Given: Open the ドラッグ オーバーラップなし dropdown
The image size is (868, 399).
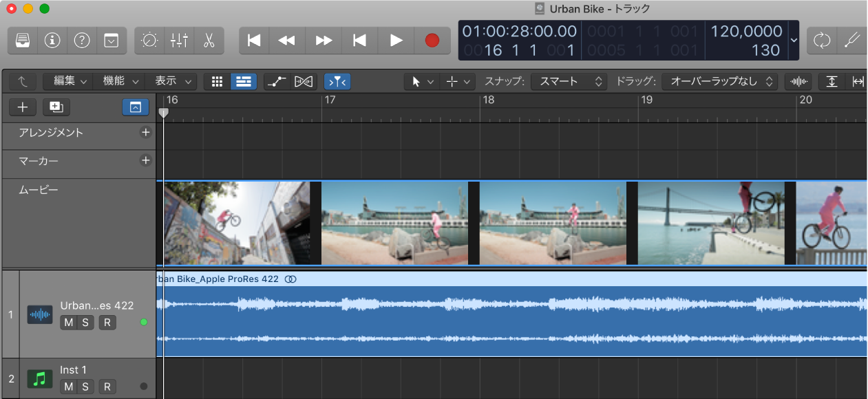Looking at the screenshot, I should tap(719, 81).
